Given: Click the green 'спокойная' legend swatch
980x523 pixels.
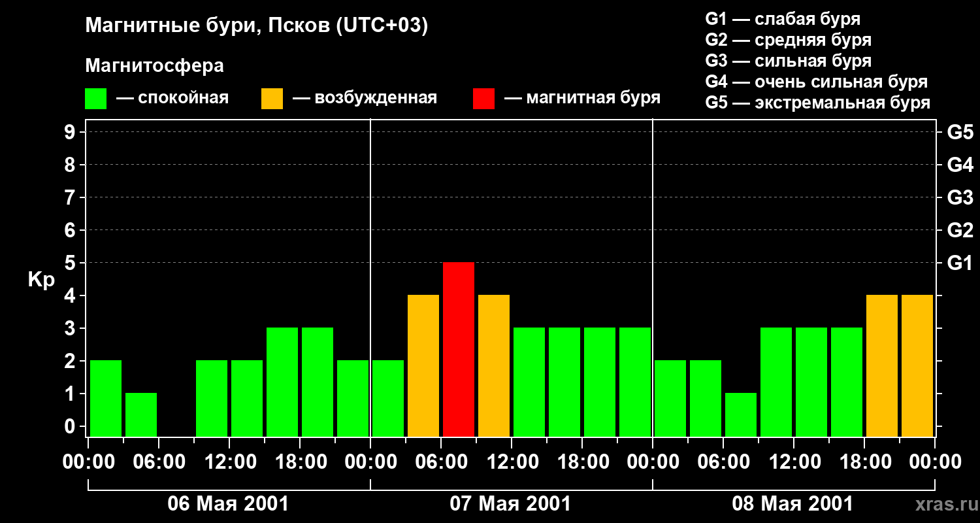Looking at the screenshot, I should (96, 99).
